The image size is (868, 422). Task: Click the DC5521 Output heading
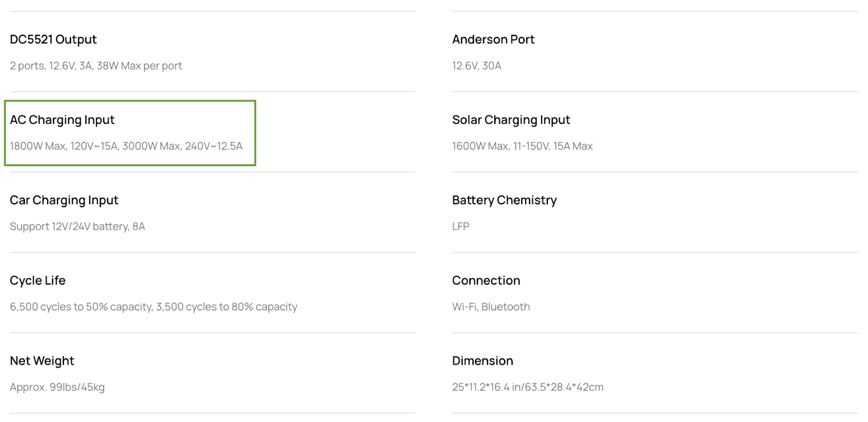pyautogui.click(x=53, y=40)
